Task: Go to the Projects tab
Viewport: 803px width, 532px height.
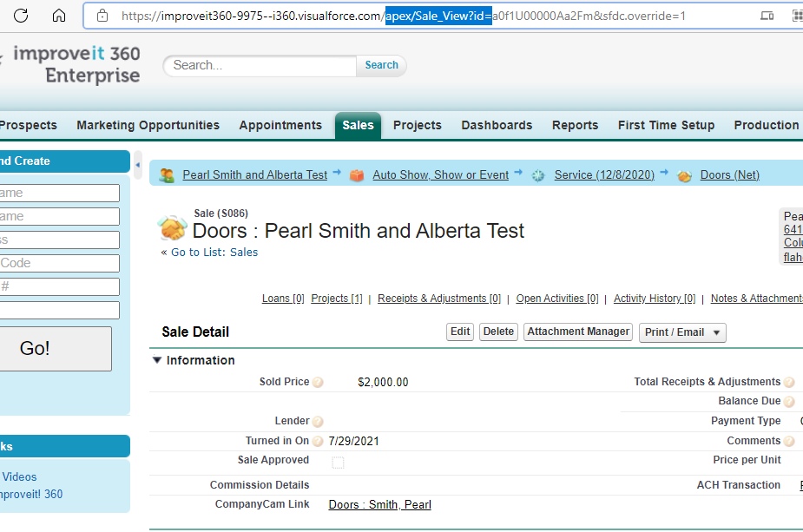Action: point(418,126)
